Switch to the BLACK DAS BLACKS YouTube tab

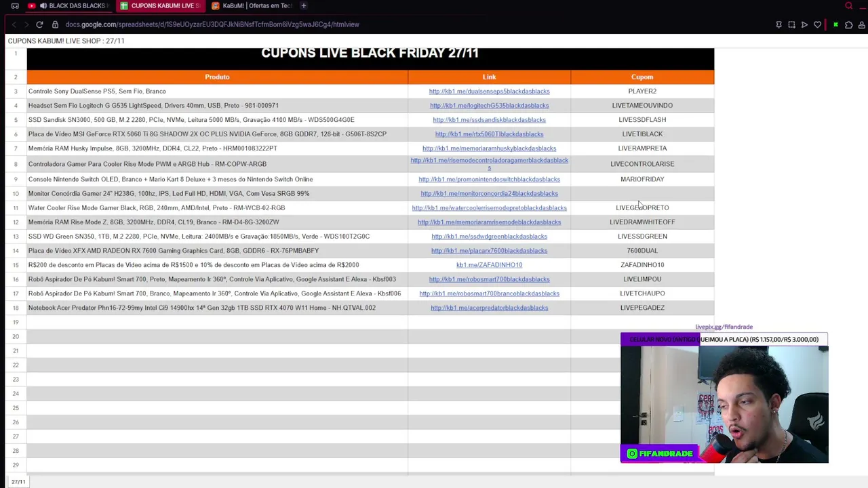[69, 5]
